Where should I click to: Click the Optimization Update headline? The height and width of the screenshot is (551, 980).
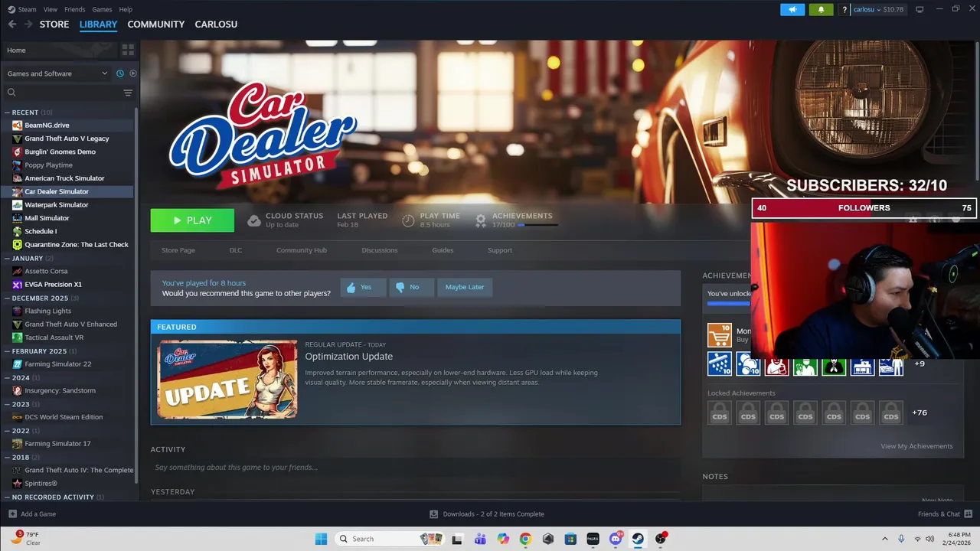[349, 357]
